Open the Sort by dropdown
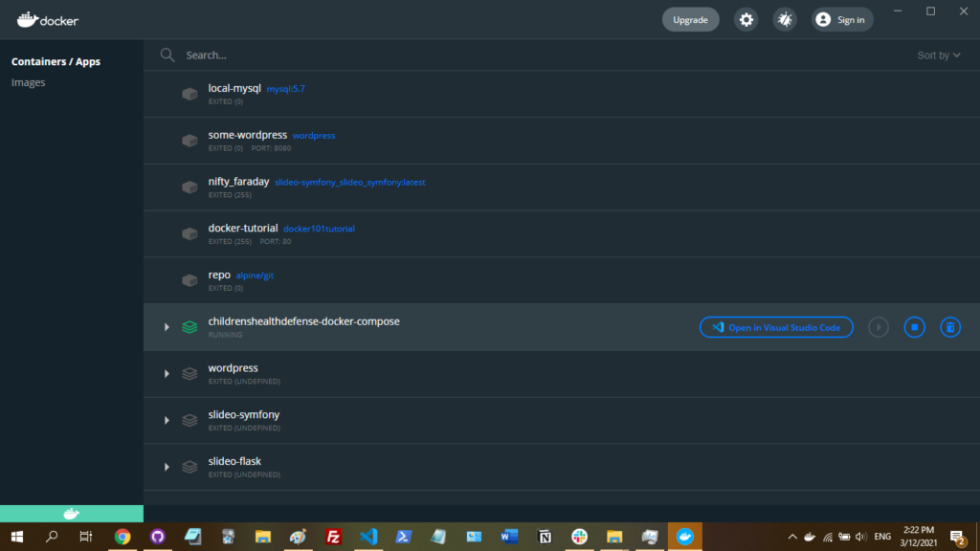The width and height of the screenshot is (980, 551). click(x=938, y=55)
